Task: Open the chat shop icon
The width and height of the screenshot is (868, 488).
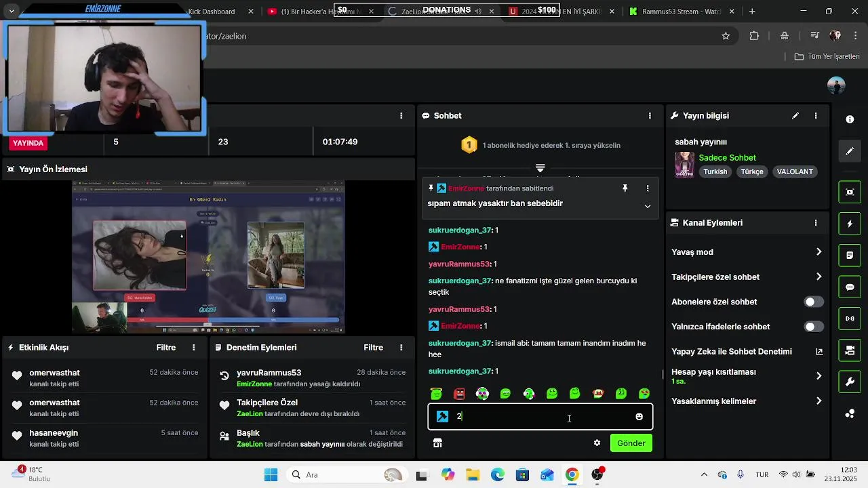Action: tap(437, 443)
